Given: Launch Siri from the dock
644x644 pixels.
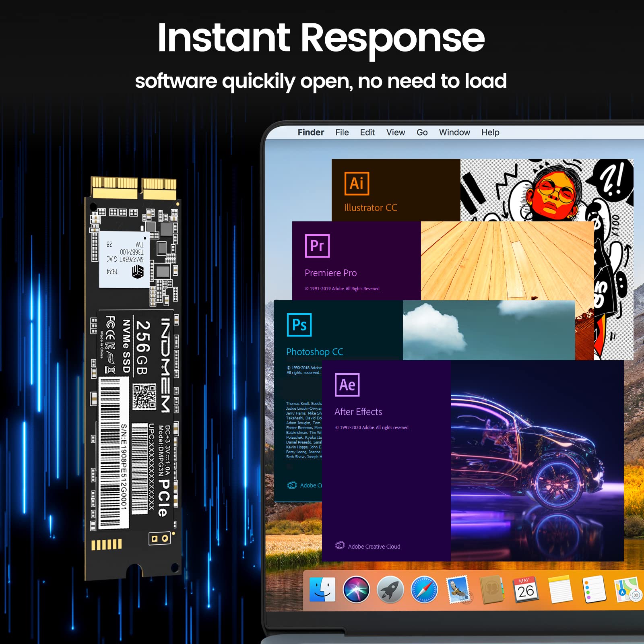Looking at the screenshot, I should point(356,590).
